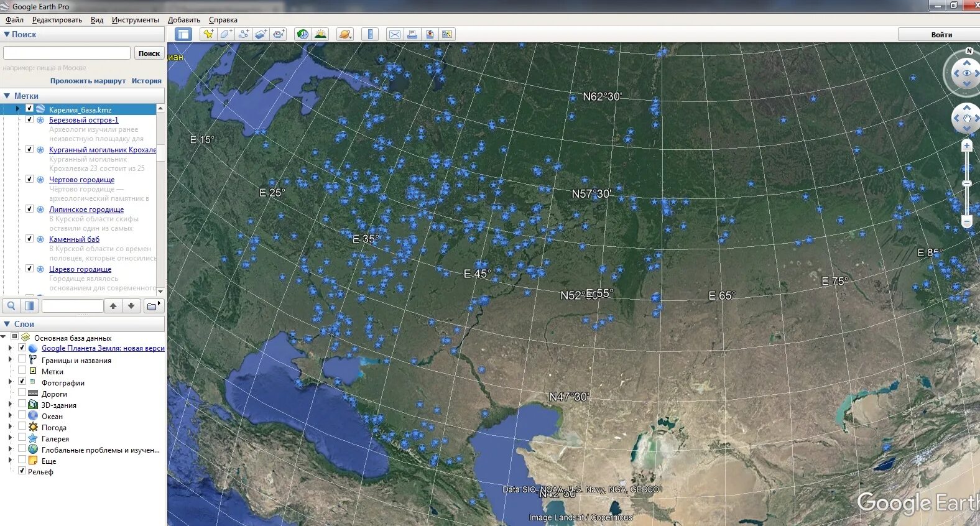The height and width of the screenshot is (526, 980).
Task: Add a new placemark with pushpin tool
Action: click(x=208, y=34)
